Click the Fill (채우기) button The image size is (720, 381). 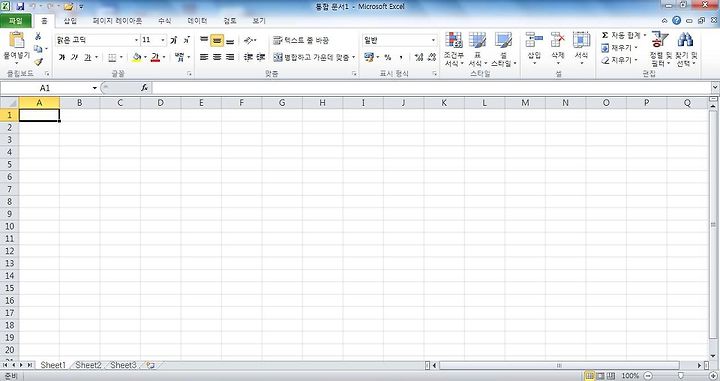(619, 48)
